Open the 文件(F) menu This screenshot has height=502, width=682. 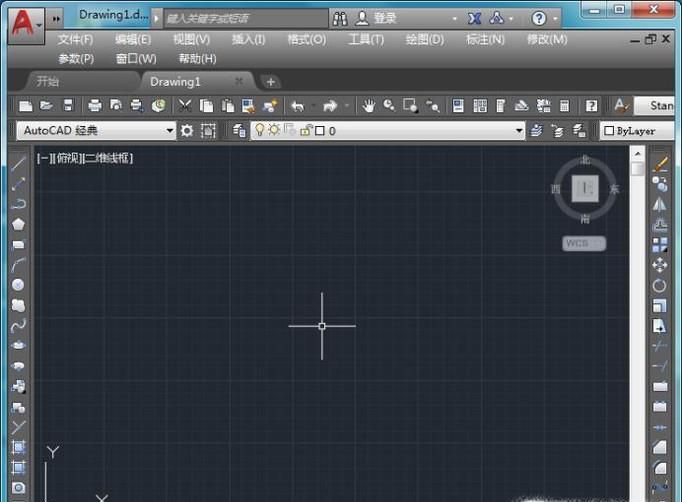tap(75, 40)
